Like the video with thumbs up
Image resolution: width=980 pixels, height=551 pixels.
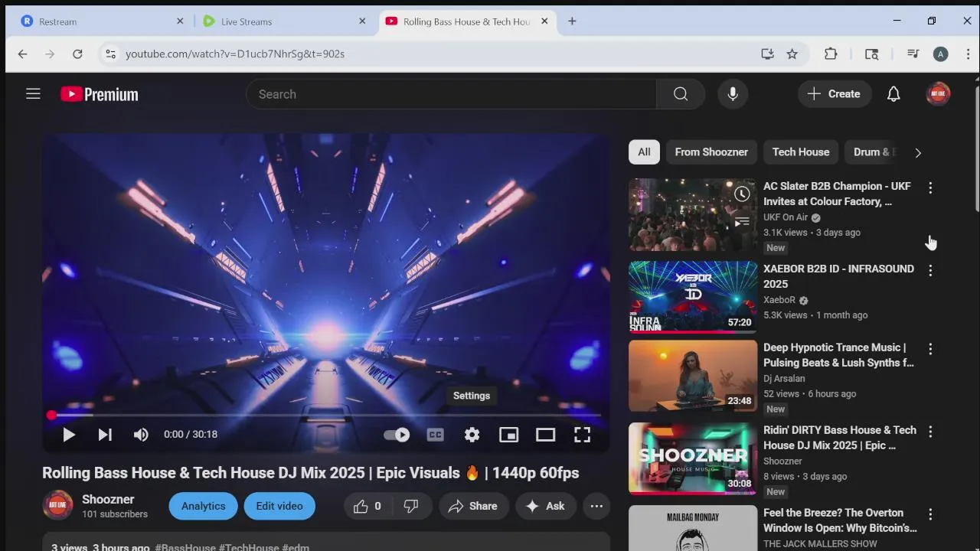click(367, 506)
